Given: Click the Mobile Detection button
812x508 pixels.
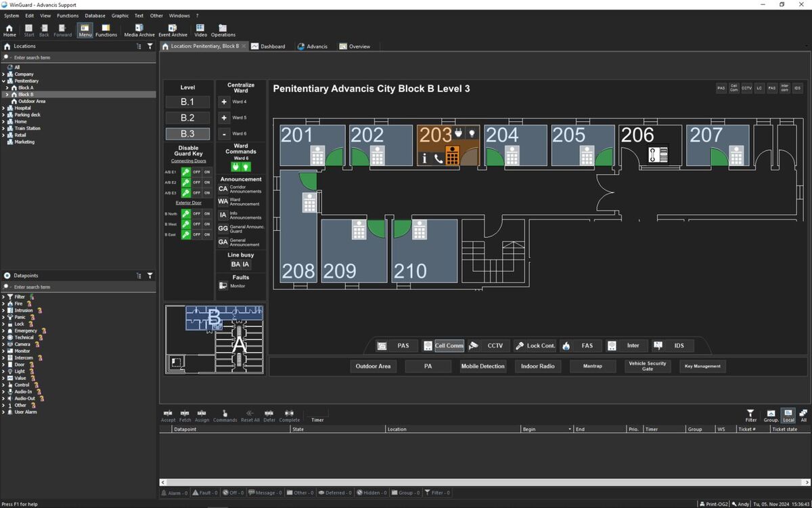Looking at the screenshot, I should click(482, 366).
